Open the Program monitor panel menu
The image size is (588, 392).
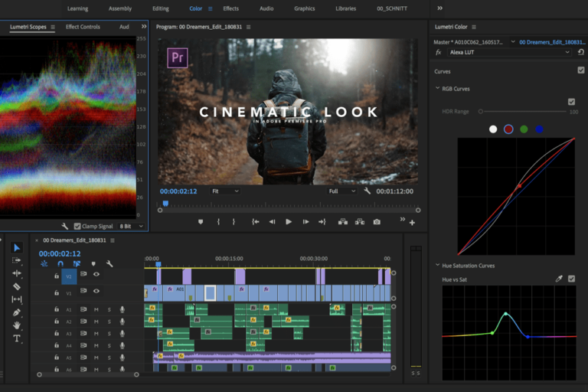tap(248, 27)
